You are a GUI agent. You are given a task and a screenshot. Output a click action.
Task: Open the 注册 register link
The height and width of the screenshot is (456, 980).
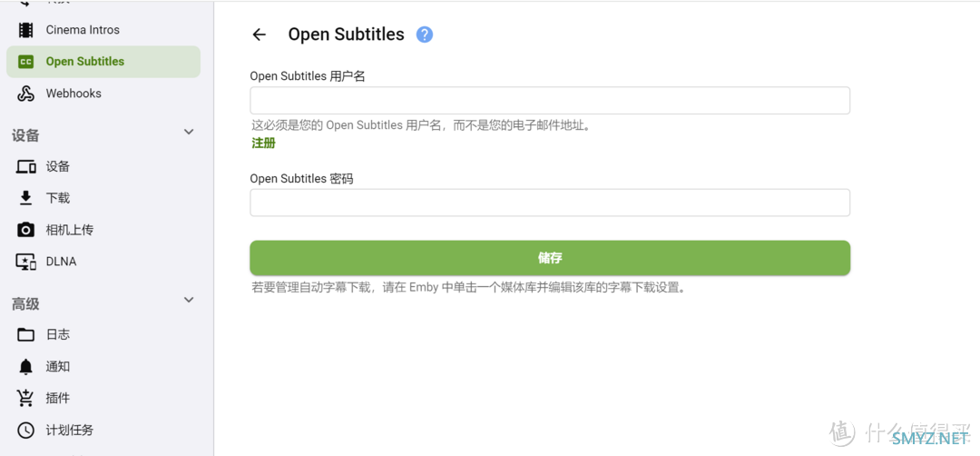coord(263,144)
